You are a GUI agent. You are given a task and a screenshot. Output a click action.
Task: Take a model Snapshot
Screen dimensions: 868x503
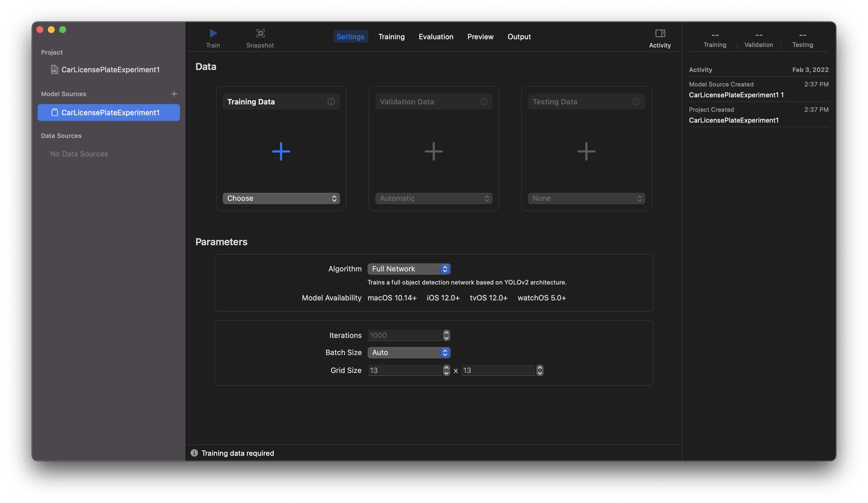260,37
